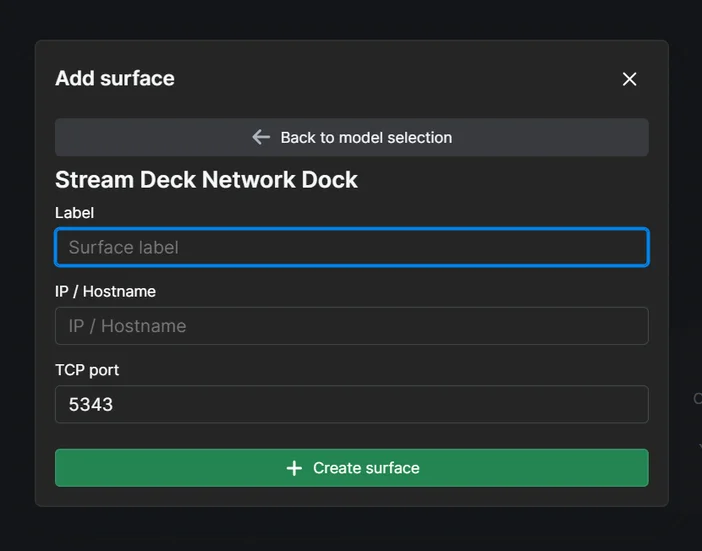The height and width of the screenshot is (551, 702).
Task: Focus the Surface label input field
Action: coord(351,247)
